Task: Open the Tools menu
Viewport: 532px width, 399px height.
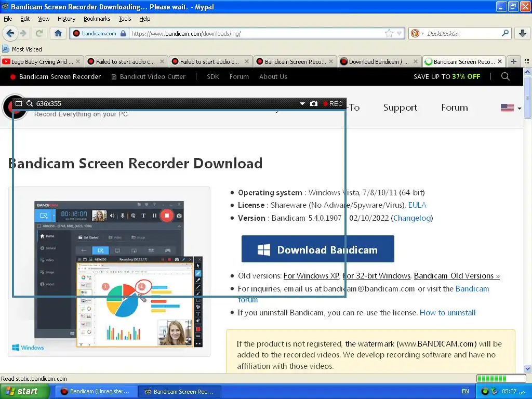Action: click(x=125, y=19)
